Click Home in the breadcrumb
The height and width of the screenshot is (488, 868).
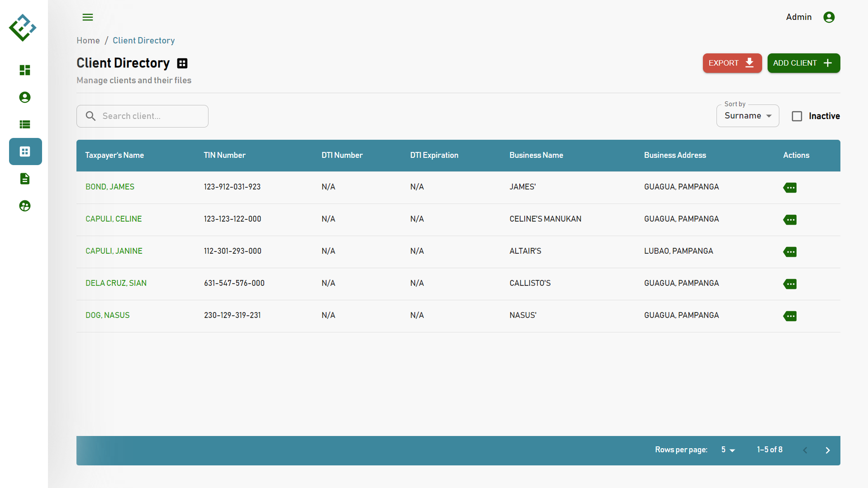point(88,41)
